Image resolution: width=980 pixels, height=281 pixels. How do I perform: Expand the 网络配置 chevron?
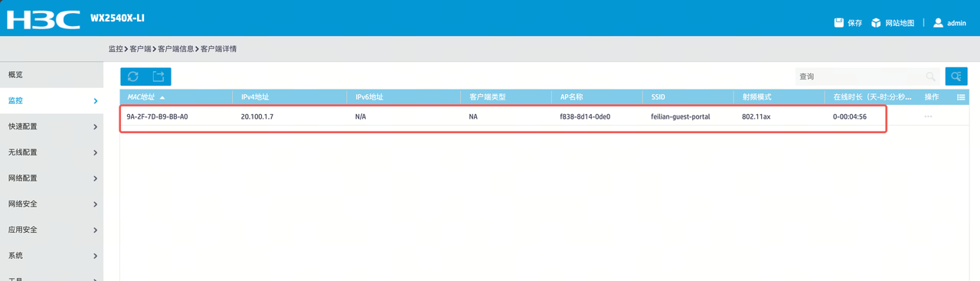(x=95, y=178)
